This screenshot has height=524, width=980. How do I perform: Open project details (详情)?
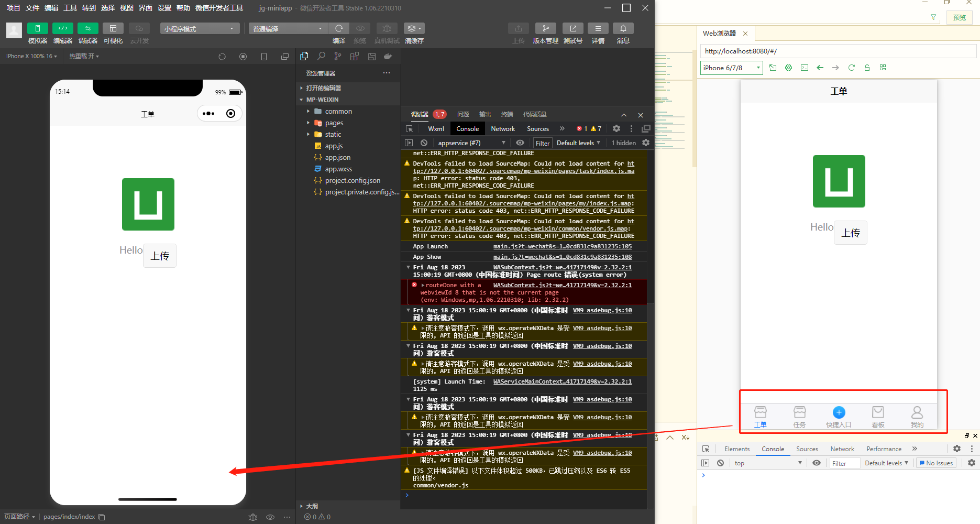[x=598, y=28]
